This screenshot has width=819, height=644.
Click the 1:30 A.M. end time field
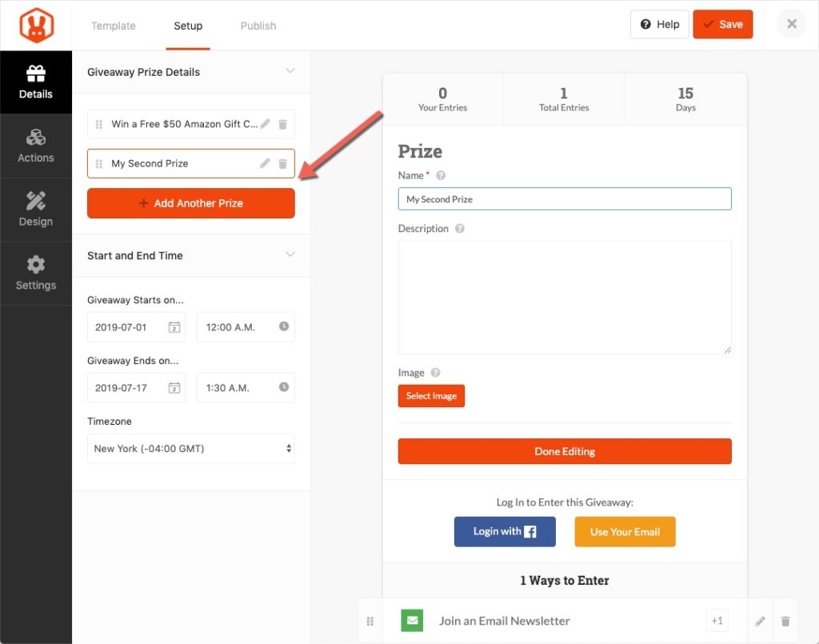[x=246, y=387]
